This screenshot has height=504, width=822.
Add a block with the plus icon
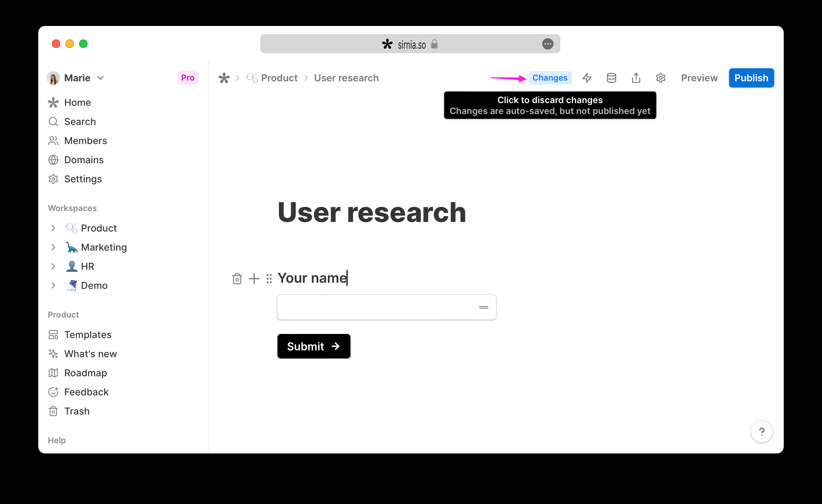[254, 279]
